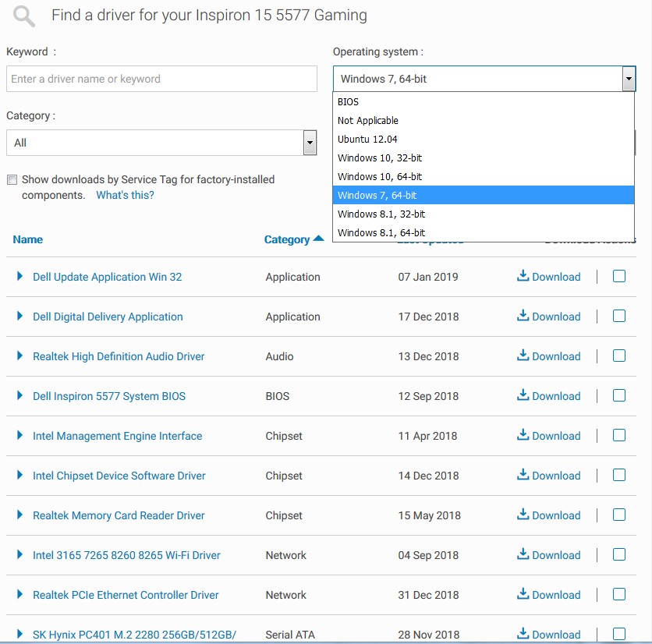
Task: Expand Intel Chipset Device Software Driver row
Action: [19, 475]
